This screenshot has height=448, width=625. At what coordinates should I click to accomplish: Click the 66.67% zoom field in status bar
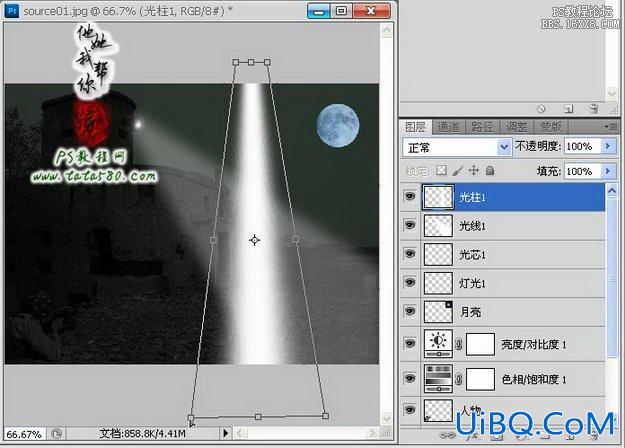pyautogui.click(x=24, y=434)
